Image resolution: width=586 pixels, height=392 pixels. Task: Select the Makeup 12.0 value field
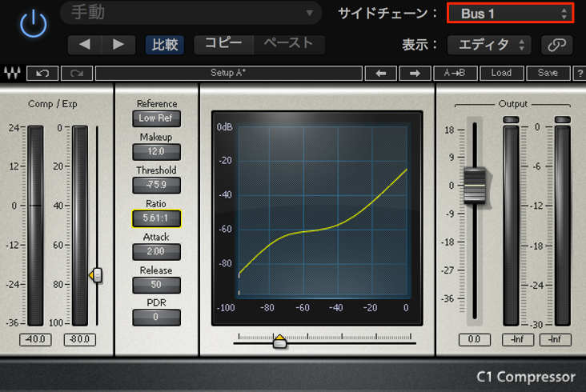[x=156, y=151]
